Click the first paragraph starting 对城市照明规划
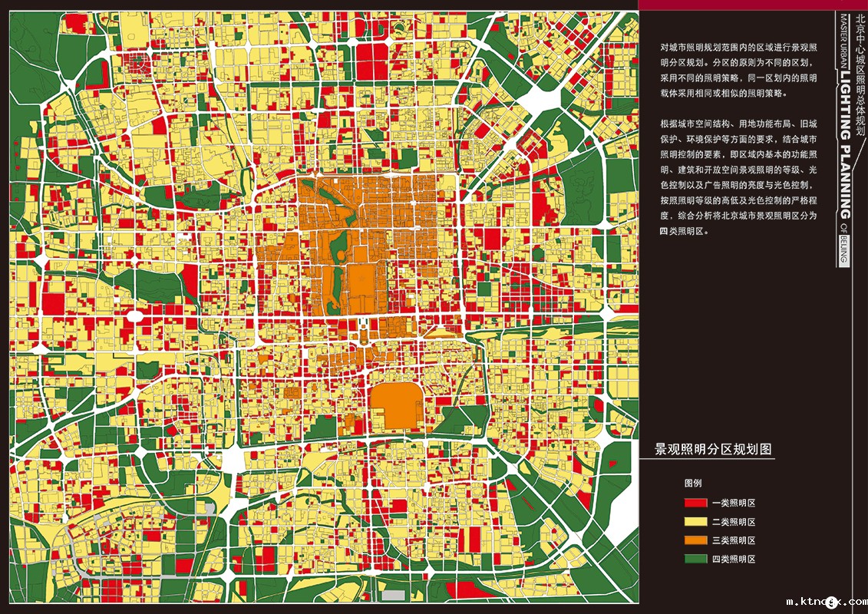868x614 pixels. coord(738,70)
